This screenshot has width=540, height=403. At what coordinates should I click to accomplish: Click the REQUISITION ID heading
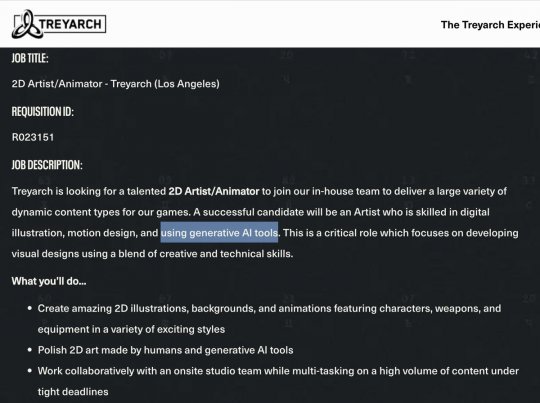point(43,112)
